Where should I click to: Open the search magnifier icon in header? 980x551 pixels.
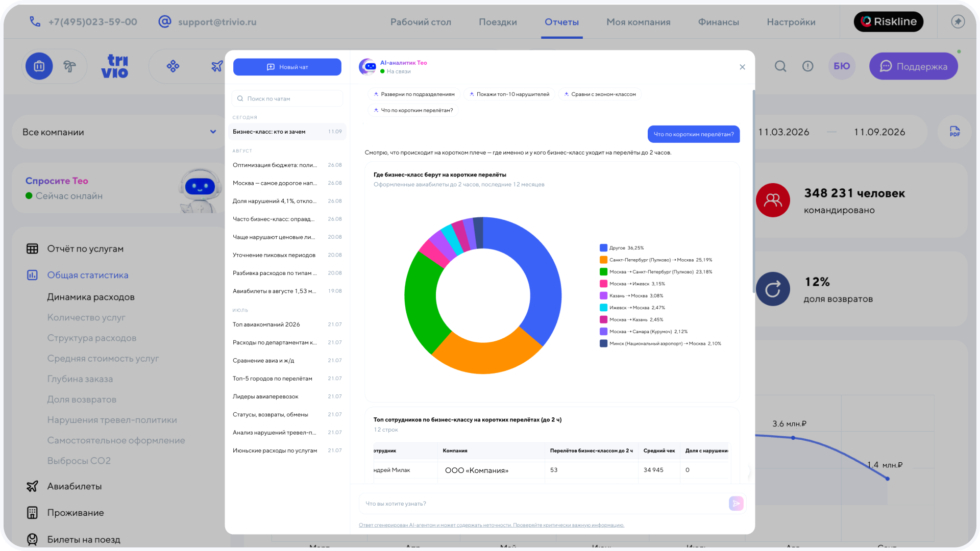(780, 66)
